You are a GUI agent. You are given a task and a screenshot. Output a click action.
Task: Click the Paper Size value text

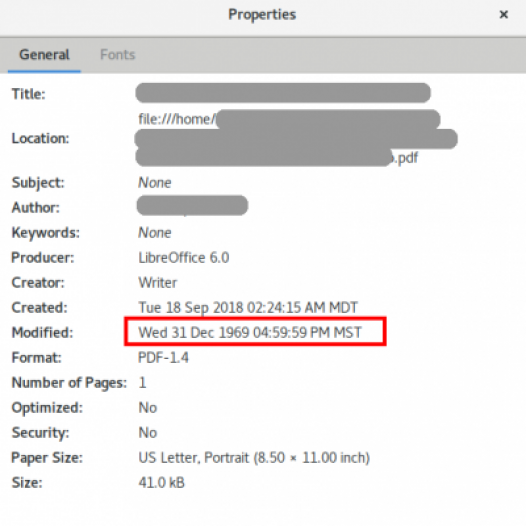254,458
